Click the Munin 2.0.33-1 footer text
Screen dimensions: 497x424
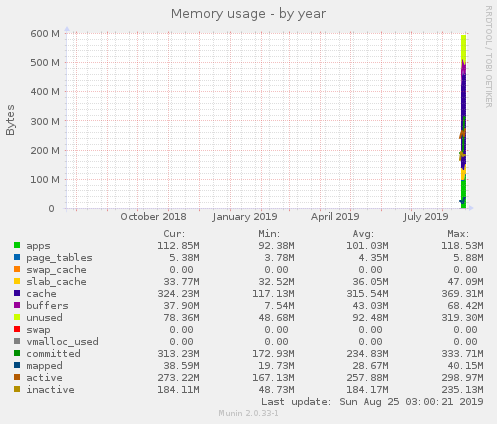[248, 413]
